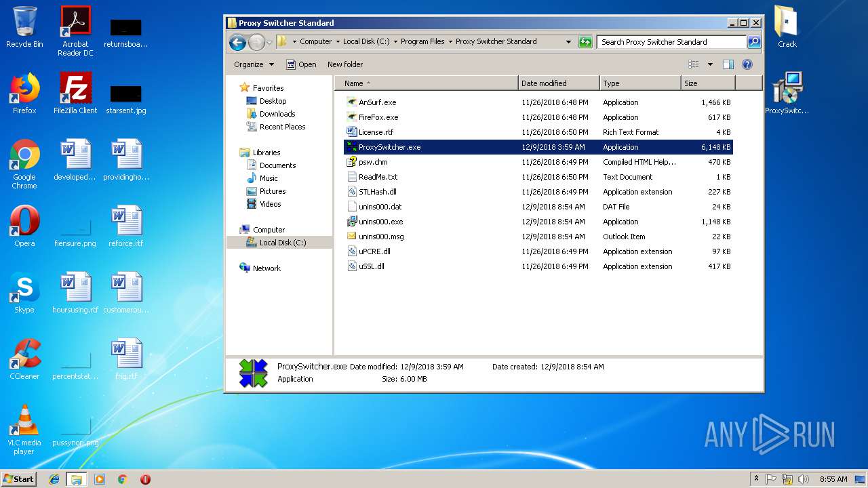Click the Open button in the toolbar
The height and width of the screenshot is (488, 868).
click(301, 64)
